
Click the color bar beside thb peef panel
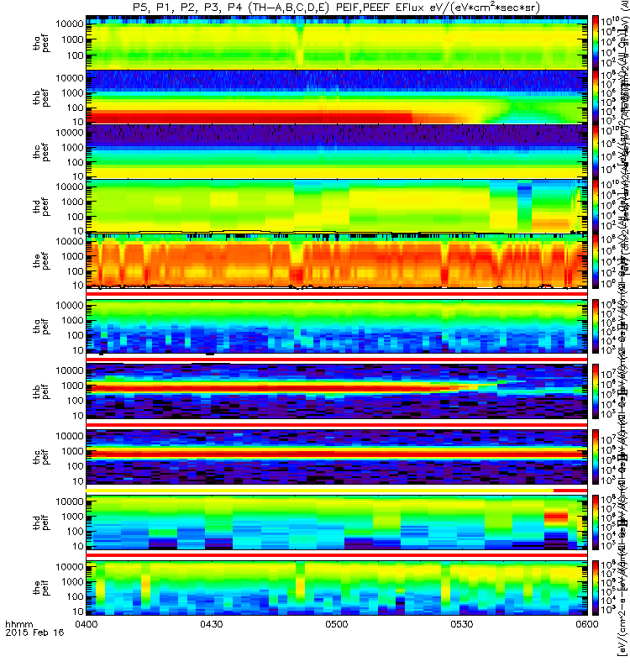(x=596, y=97)
